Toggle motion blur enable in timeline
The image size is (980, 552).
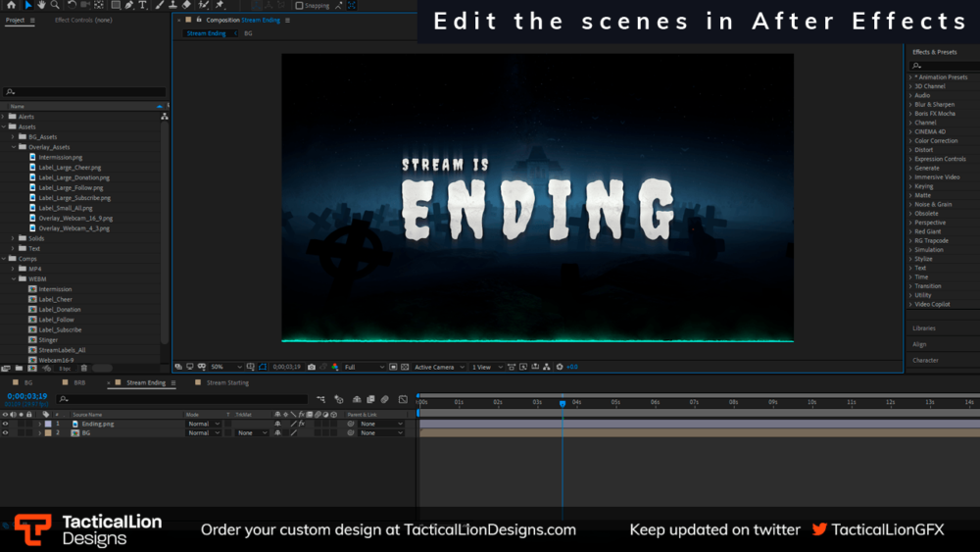click(x=384, y=399)
